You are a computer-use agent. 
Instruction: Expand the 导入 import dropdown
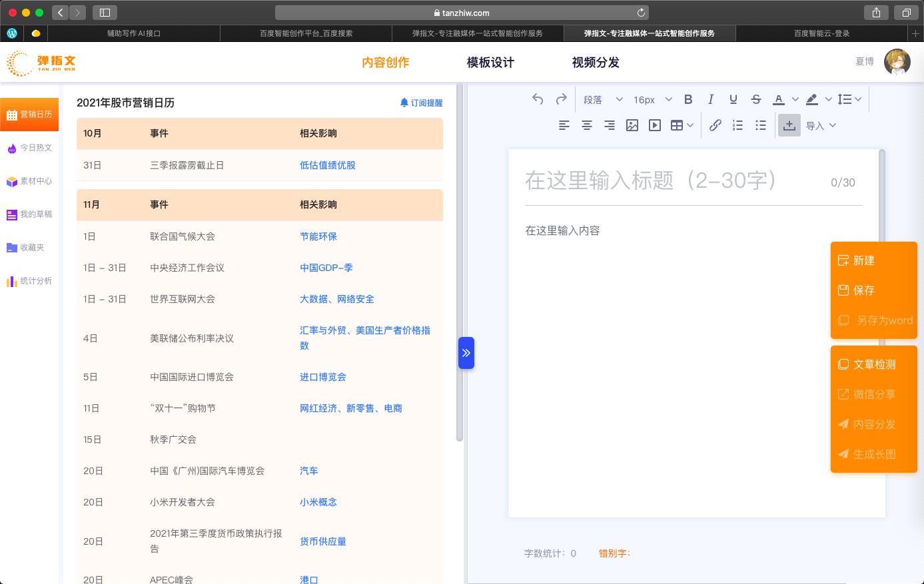tap(821, 125)
